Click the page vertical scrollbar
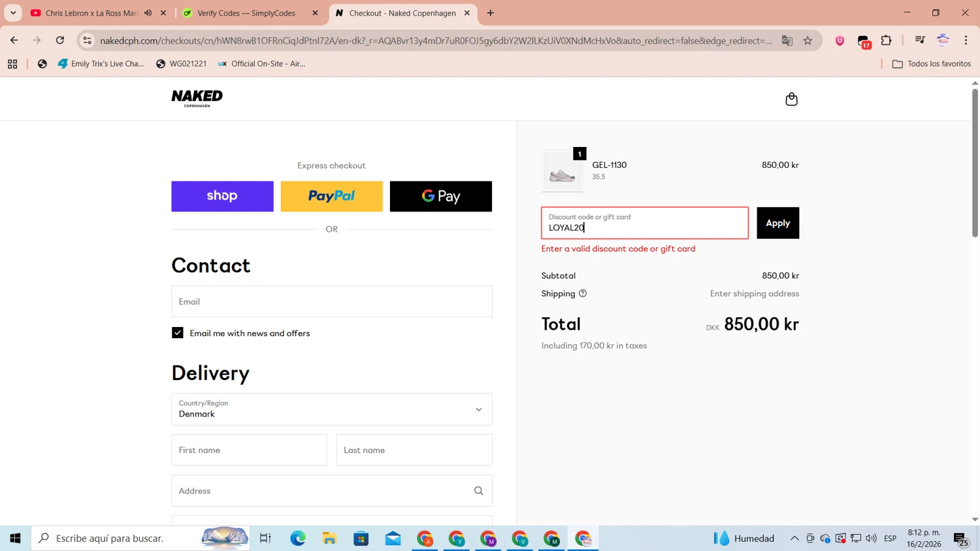This screenshot has width=980, height=551. (975, 163)
